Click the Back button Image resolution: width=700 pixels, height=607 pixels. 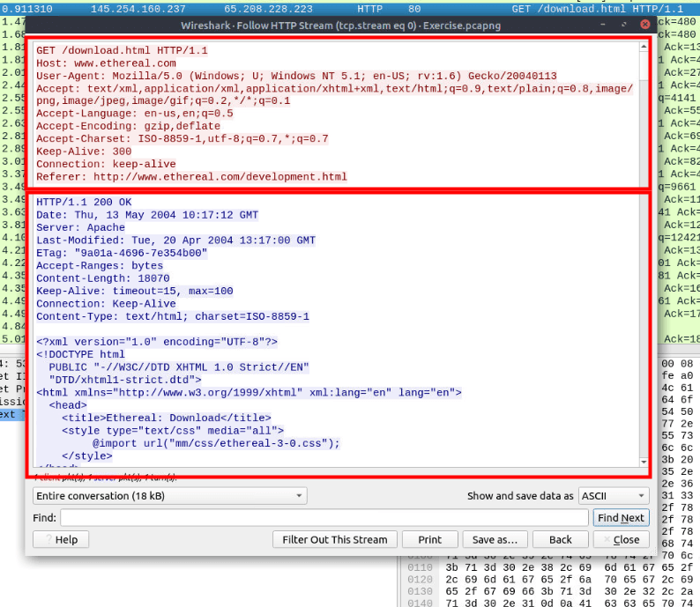coord(560,539)
